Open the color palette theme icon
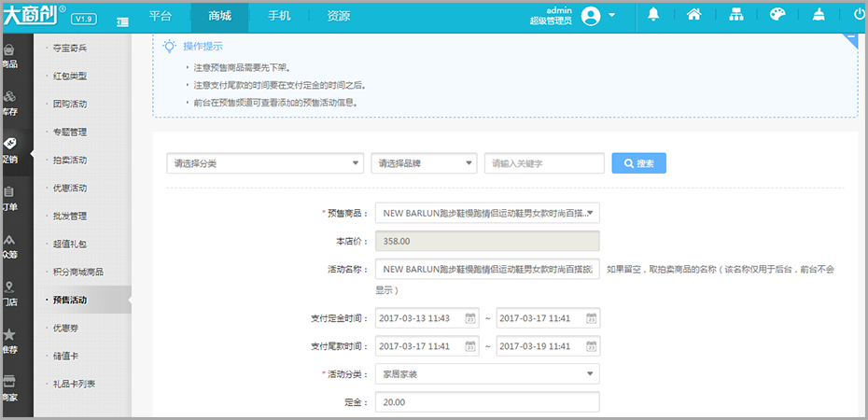 (777, 16)
